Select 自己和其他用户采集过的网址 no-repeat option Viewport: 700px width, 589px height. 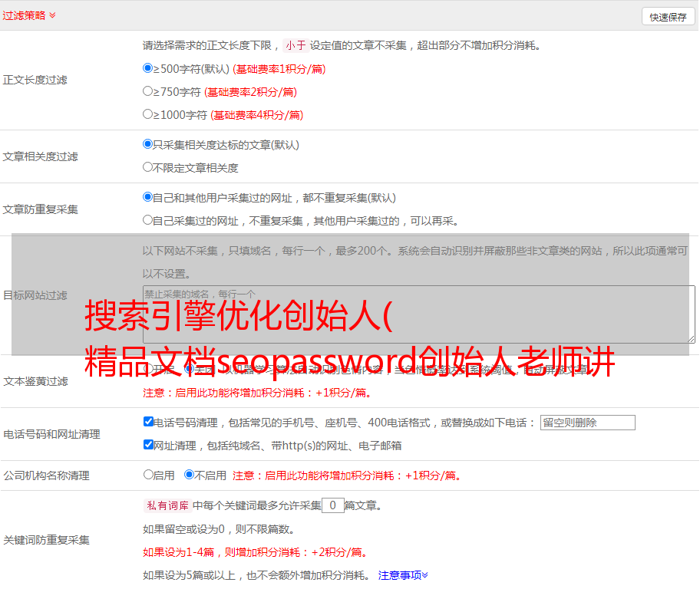(148, 197)
